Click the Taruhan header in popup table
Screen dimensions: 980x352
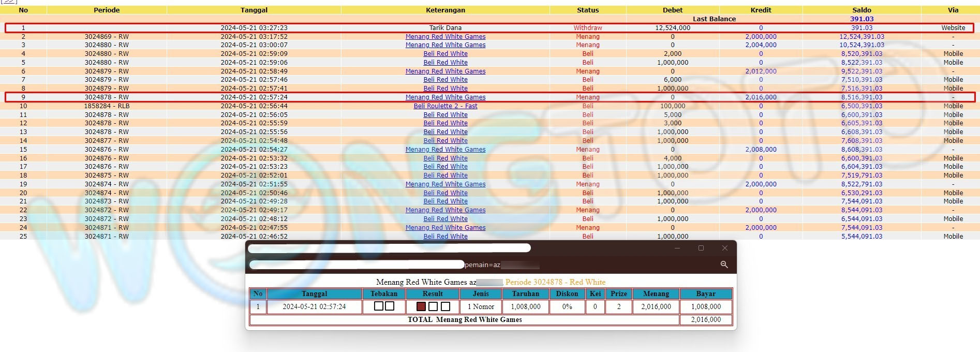pos(525,294)
